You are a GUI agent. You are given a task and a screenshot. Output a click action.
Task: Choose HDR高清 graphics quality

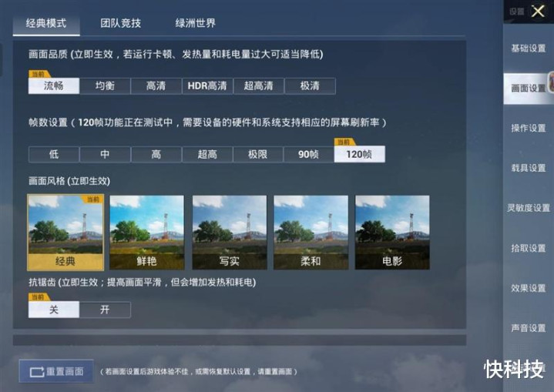pyautogui.click(x=207, y=85)
